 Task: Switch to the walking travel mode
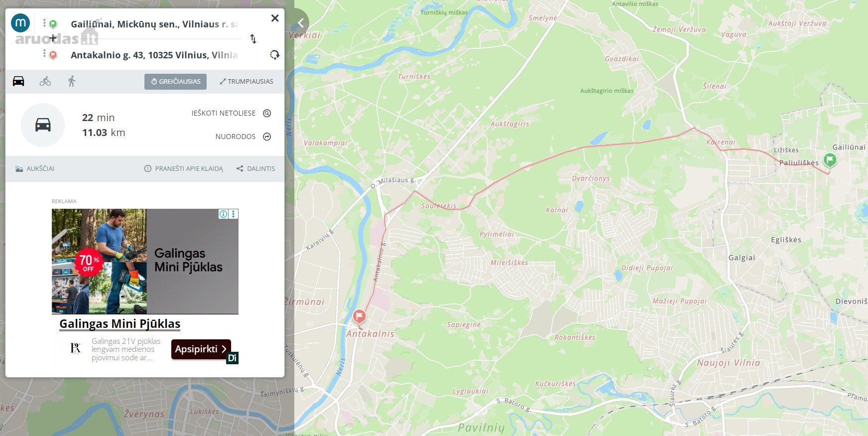(72, 81)
